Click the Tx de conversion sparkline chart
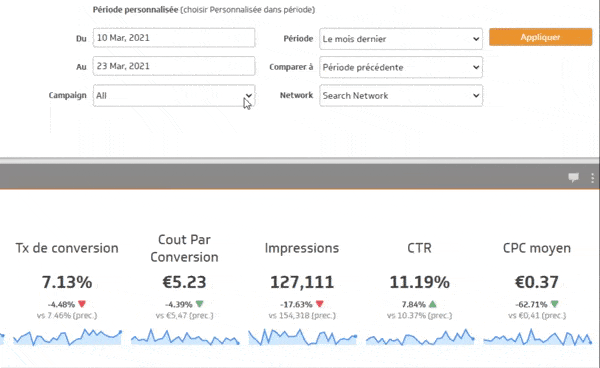600x368 pixels. click(67, 337)
